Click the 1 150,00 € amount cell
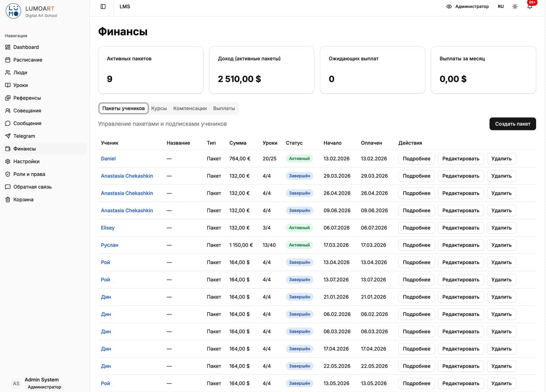The height and width of the screenshot is (392, 546). [241, 245]
